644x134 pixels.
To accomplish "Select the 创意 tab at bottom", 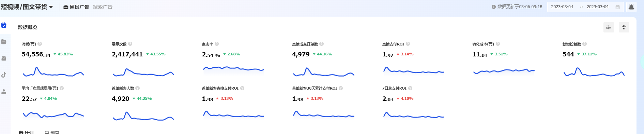I will pos(52,132).
